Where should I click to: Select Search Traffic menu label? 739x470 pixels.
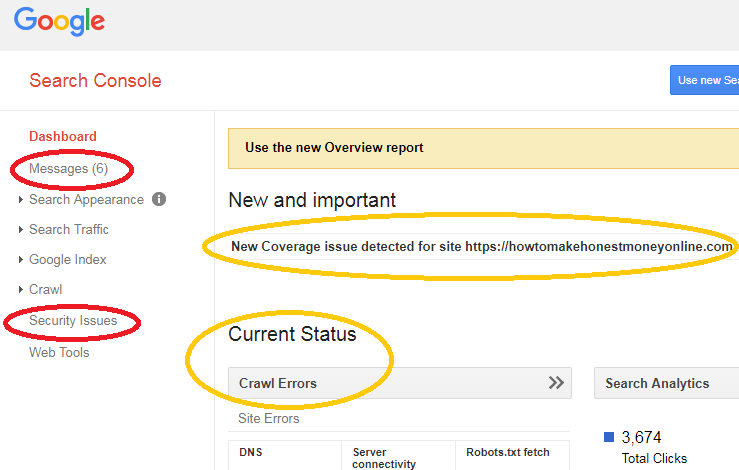69,230
